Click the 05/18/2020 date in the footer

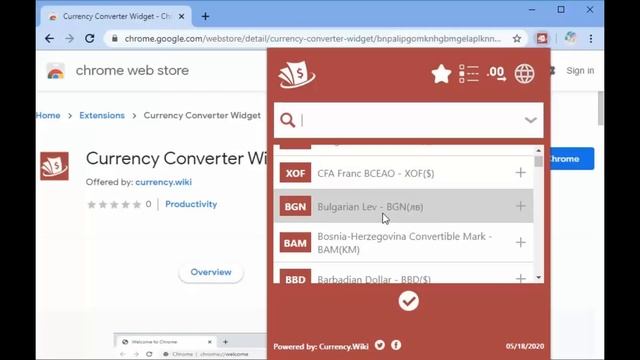525,346
